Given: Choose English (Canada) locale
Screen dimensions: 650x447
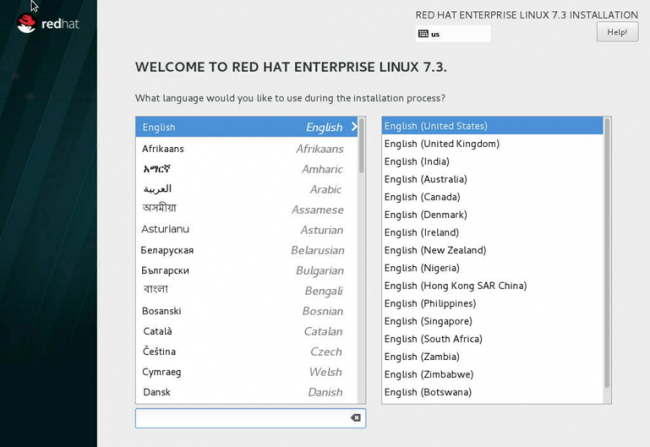Looking at the screenshot, I should coord(492,197).
